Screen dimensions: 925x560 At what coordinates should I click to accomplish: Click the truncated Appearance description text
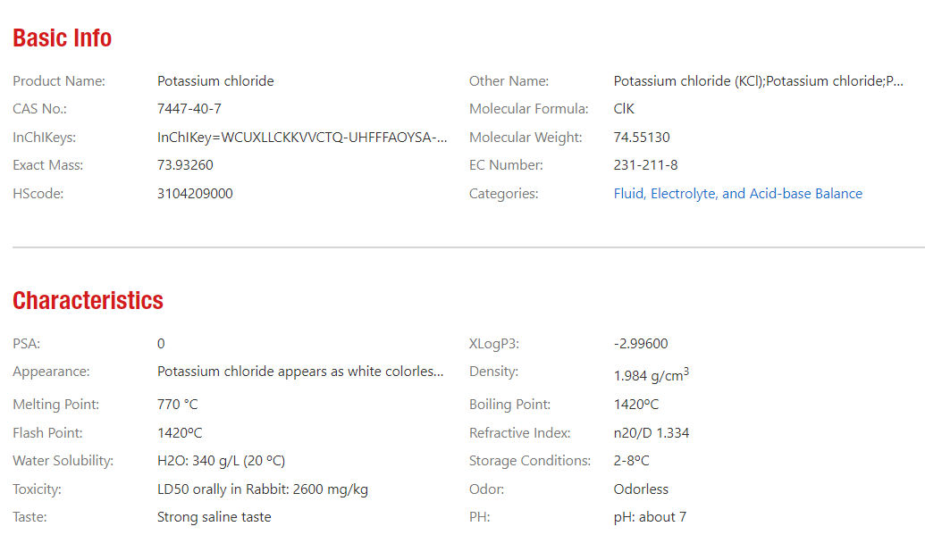pos(300,372)
